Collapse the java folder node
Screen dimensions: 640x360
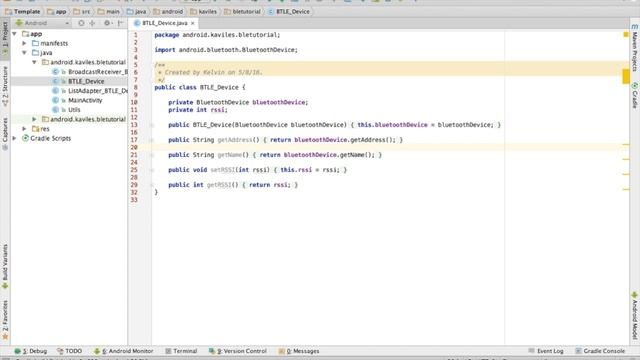[x=24, y=53]
